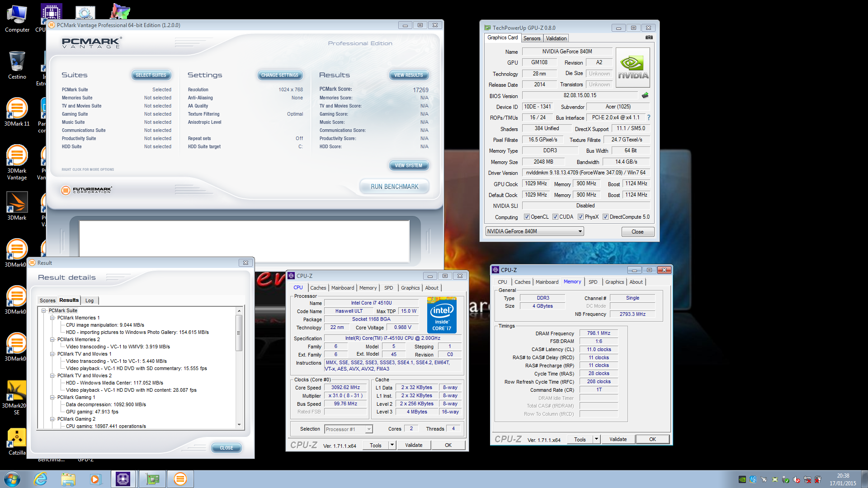Collapse the PCMark Memories 1 node
The height and width of the screenshot is (488, 868).
(52, 318)
